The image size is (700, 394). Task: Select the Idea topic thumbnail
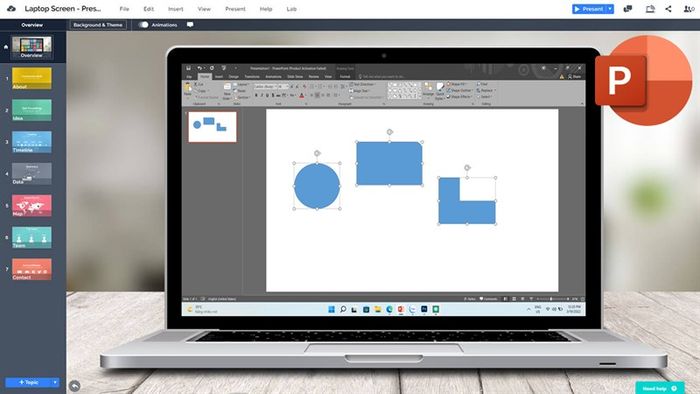coord(32,110)
